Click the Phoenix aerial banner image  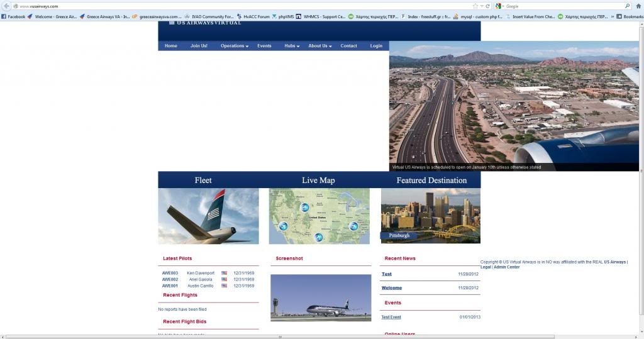tap(514, 106)
